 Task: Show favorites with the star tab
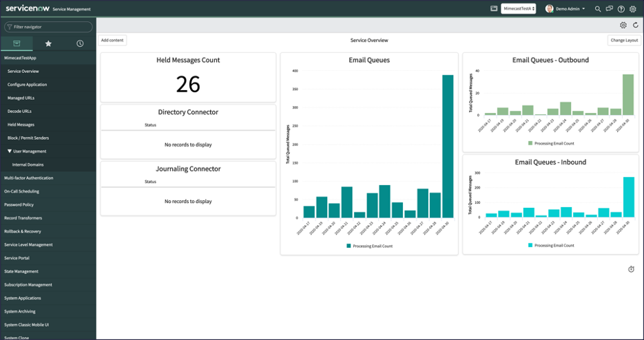pos(48,43)
